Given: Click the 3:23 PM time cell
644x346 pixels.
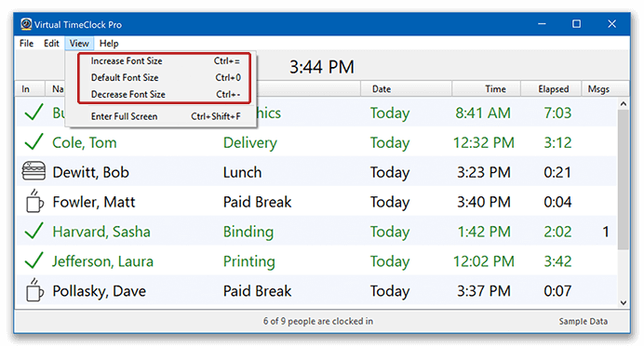Looking at the screenshot, I should (x=484, y=172).
